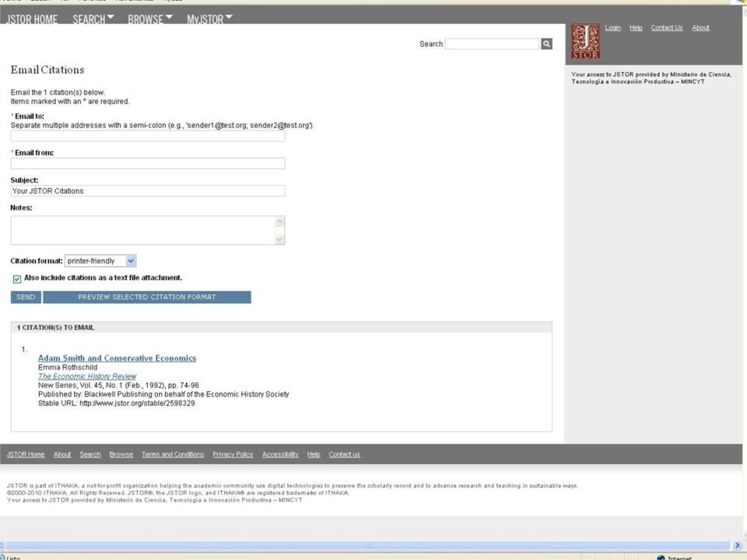The image size is (747, 560).
Task: Click the top Search text box
Action: (492, 44)
